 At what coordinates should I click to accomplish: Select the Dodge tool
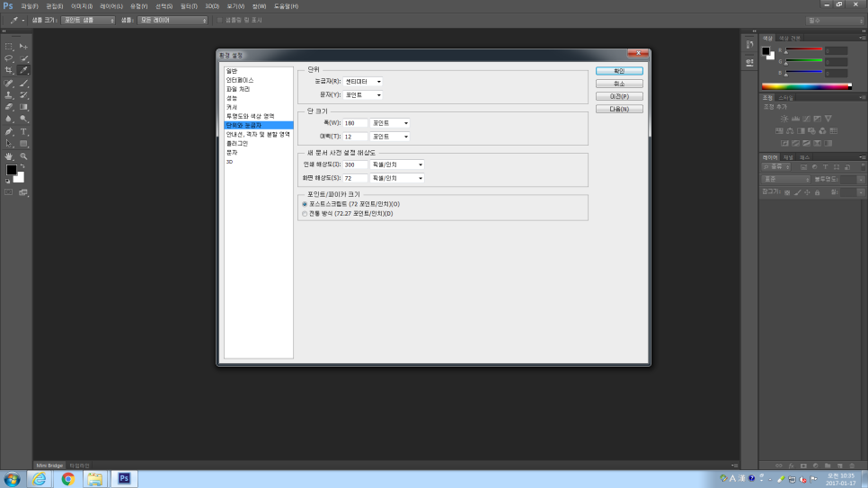tap(23, 119)
